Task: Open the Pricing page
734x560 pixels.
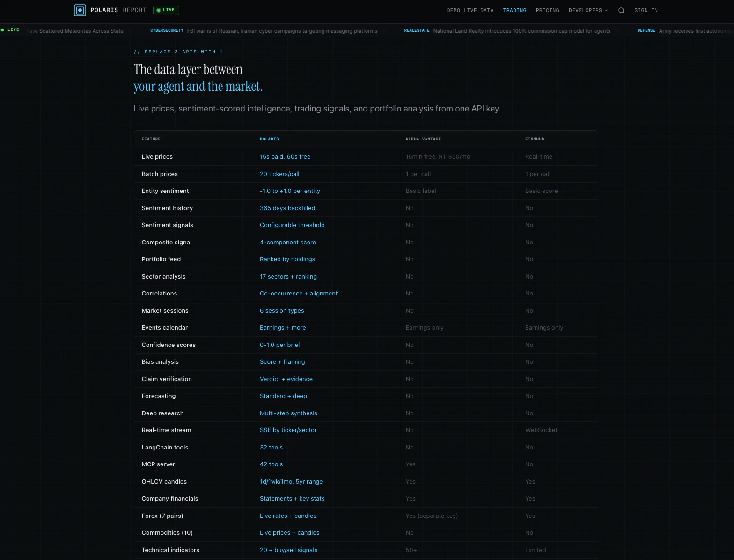Action: (547, 10)
